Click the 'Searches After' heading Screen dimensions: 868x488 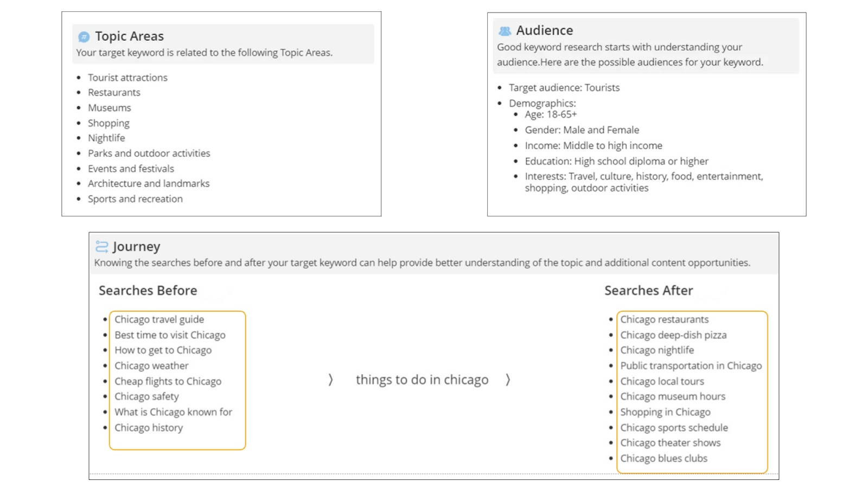[648, 291]
